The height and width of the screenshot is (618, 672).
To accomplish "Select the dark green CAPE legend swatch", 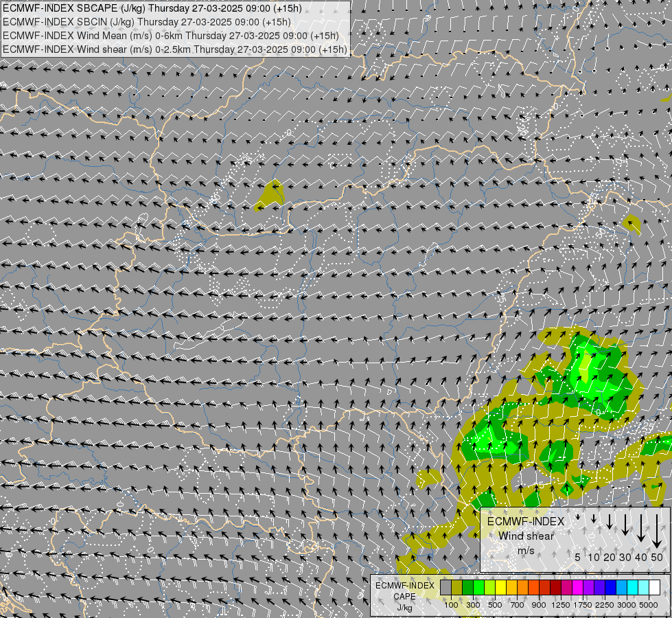I will point(468,588).
